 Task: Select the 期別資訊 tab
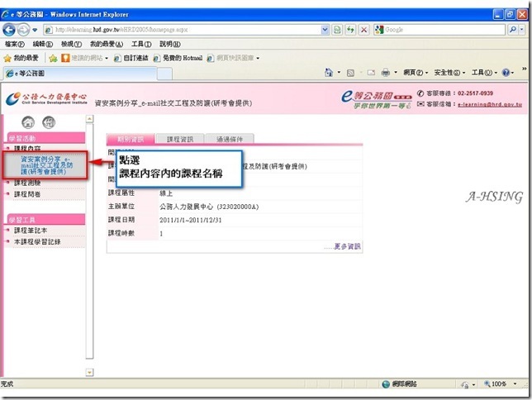[131, 139]
